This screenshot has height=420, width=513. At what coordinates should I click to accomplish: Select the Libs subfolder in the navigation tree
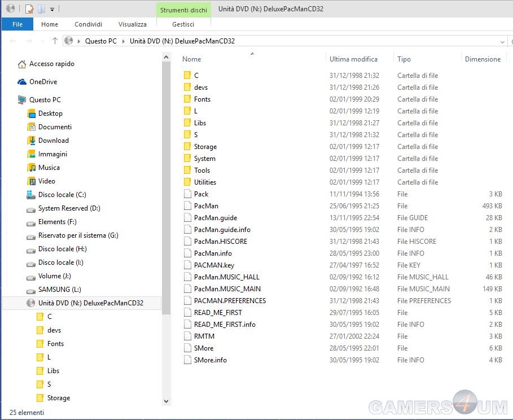click(x=53, y=371)
